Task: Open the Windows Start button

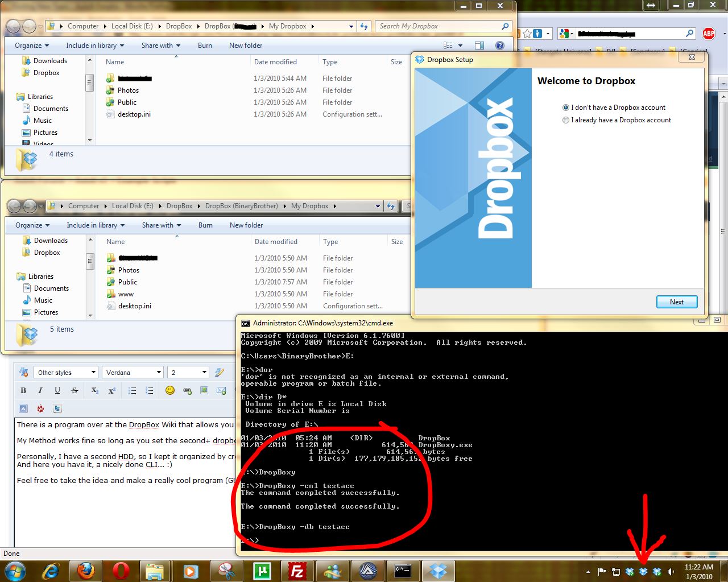Action: point(15,571)
